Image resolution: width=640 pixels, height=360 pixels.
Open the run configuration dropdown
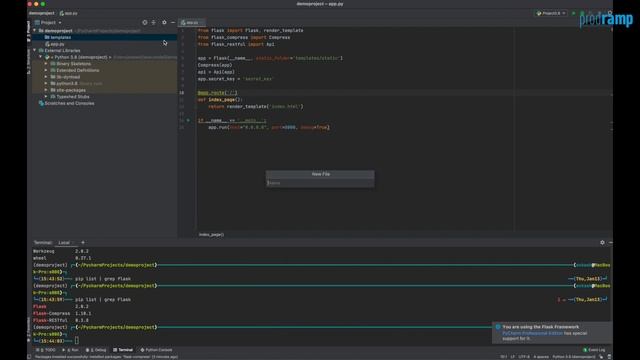click(551, 13)
